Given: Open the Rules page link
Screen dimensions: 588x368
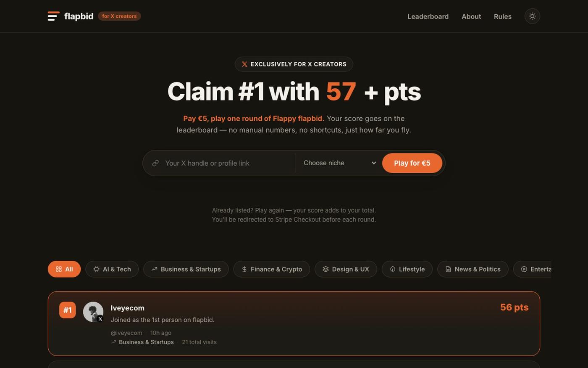Looking at the screenshot, I should [503, 16].
